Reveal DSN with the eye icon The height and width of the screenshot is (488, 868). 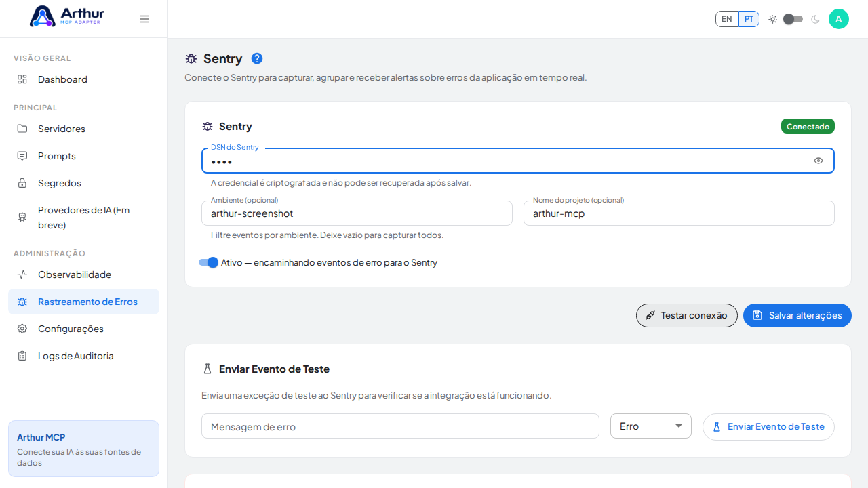click(818, 161)
